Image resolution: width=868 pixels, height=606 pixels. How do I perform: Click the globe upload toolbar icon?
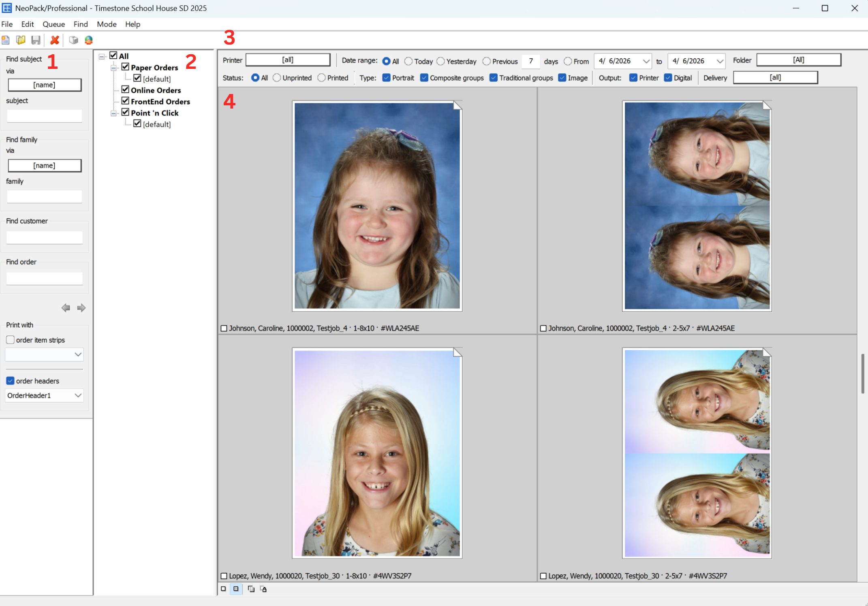89,40
